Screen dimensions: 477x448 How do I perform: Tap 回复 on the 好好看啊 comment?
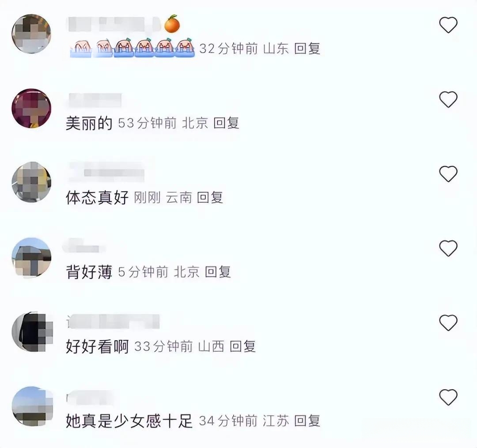(x=242, y=346)
